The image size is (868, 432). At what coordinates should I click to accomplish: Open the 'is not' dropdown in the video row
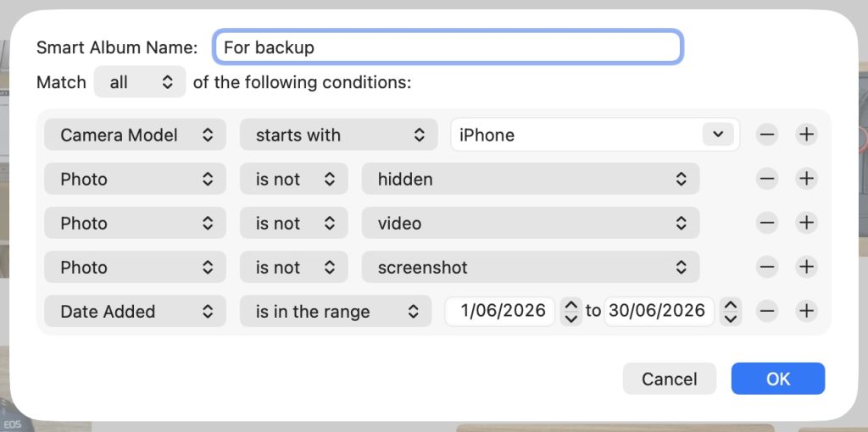point(294,223)
